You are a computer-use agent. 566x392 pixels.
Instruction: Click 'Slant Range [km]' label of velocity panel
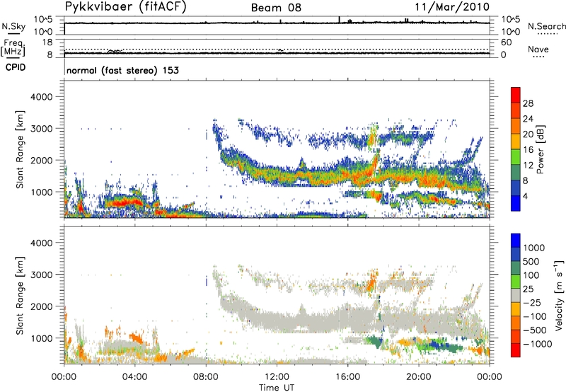[x=20, y=295]
